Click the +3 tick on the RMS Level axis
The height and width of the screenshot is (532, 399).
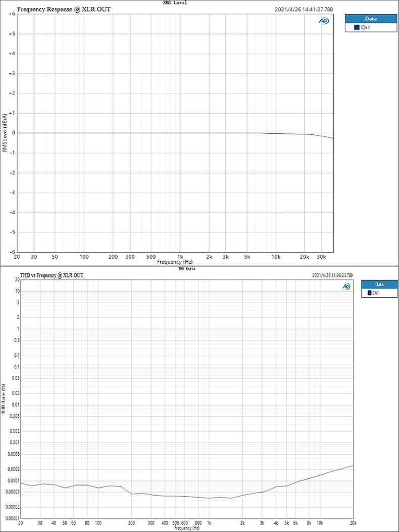coord(11,74)
